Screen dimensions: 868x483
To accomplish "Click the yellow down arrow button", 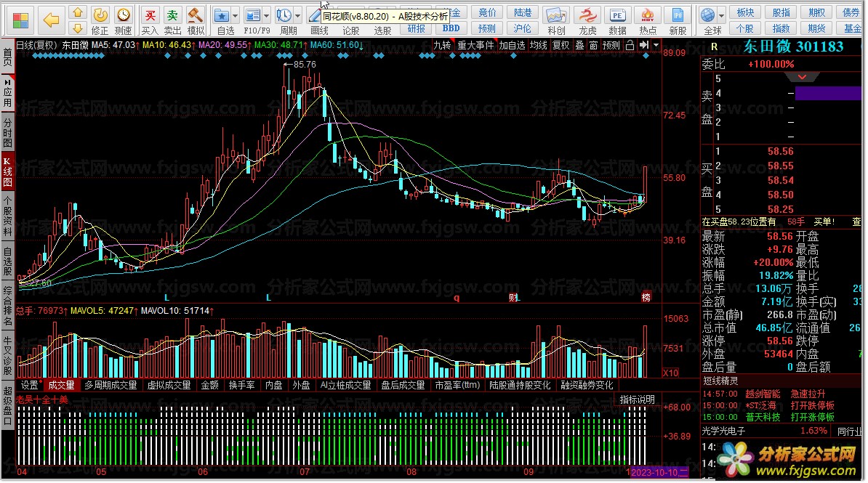I will click(78, 28).
